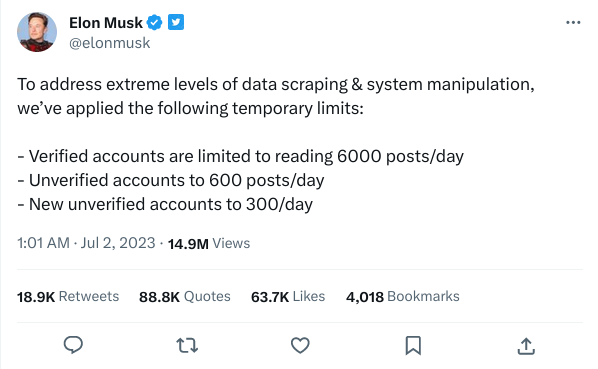Click the square Twitter affiliate badge

click(176, 22)
